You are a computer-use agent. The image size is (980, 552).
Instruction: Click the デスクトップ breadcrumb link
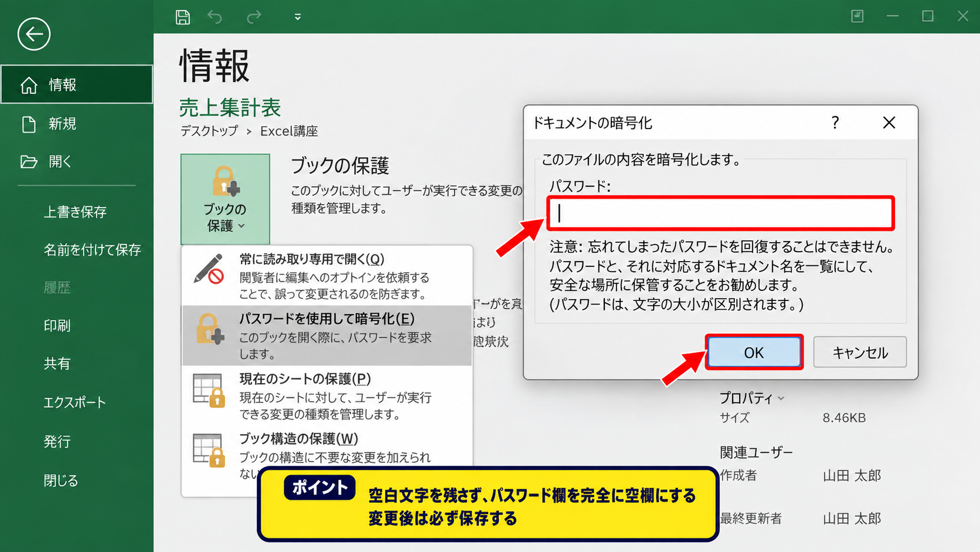click(209, 131)
